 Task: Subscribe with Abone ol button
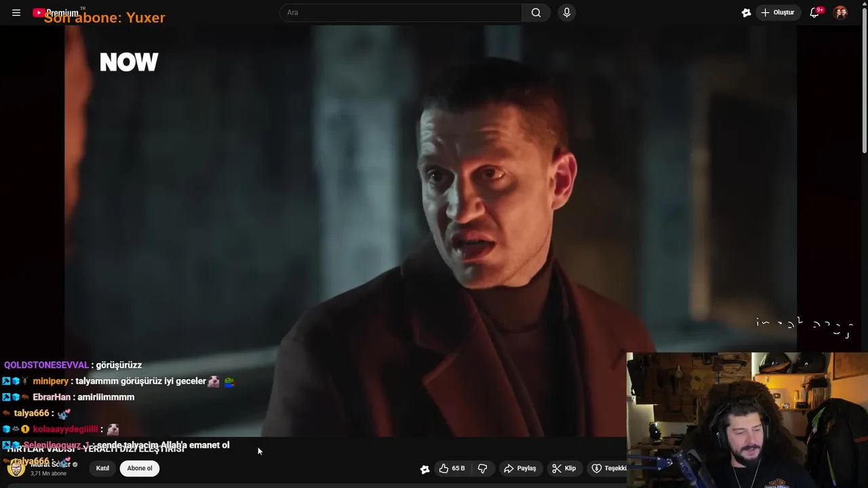[x=140, y=468]
